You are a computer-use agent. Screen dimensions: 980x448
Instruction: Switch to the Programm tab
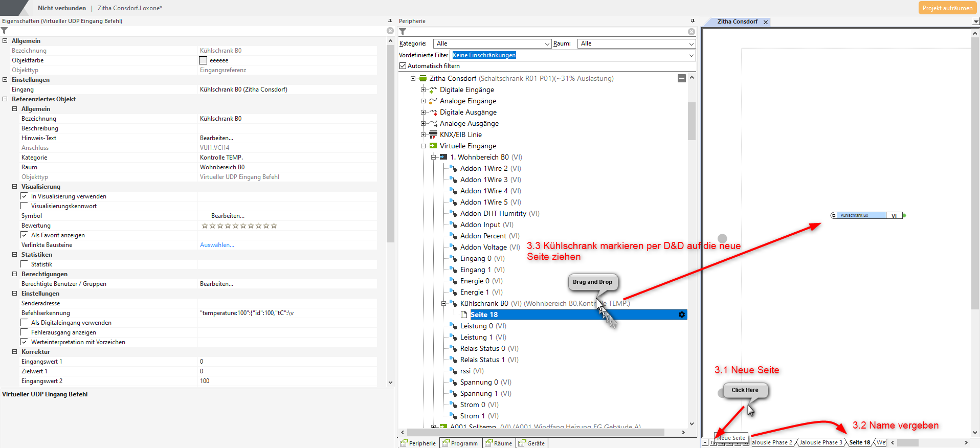(460, 443)
